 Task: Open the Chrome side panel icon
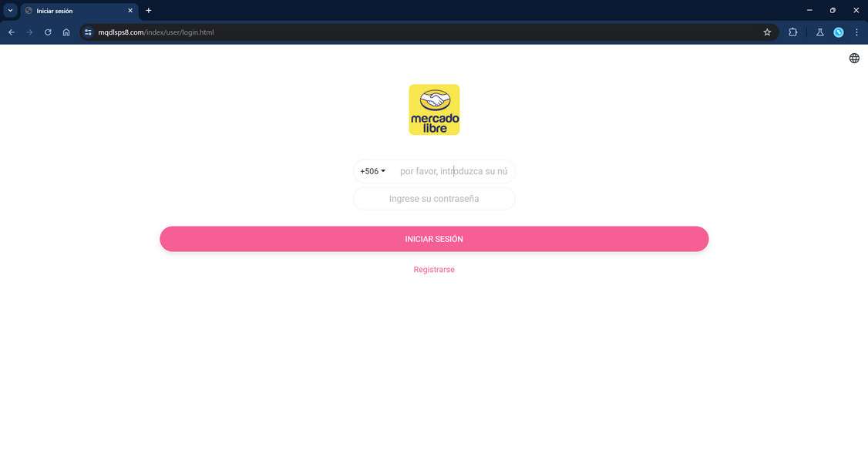click(x=820, y=32)
